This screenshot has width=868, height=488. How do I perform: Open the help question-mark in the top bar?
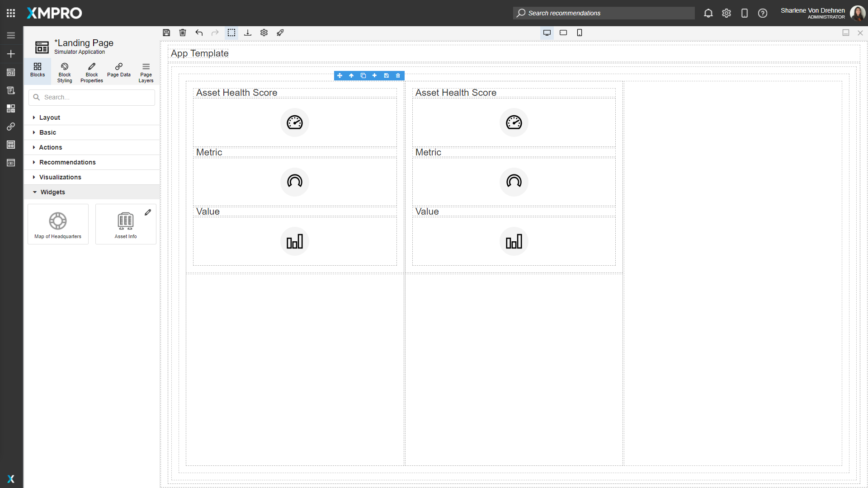click(763, 13)
